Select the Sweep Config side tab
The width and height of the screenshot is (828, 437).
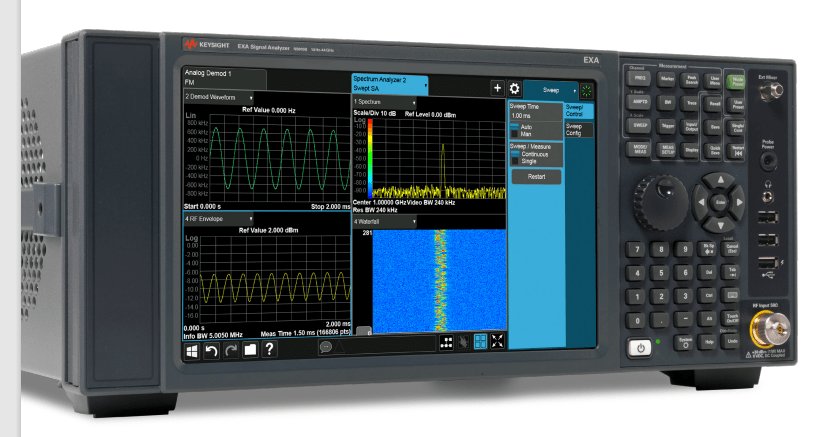[579, 130]
